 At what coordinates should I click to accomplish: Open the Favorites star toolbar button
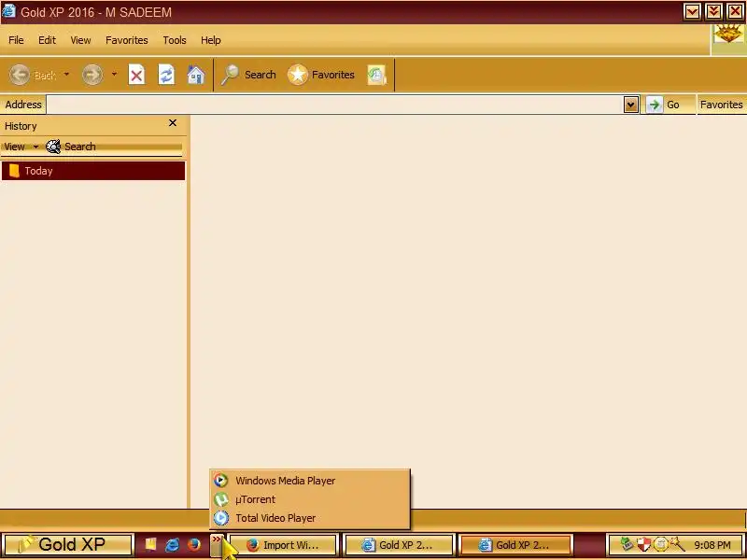point(321,75)
